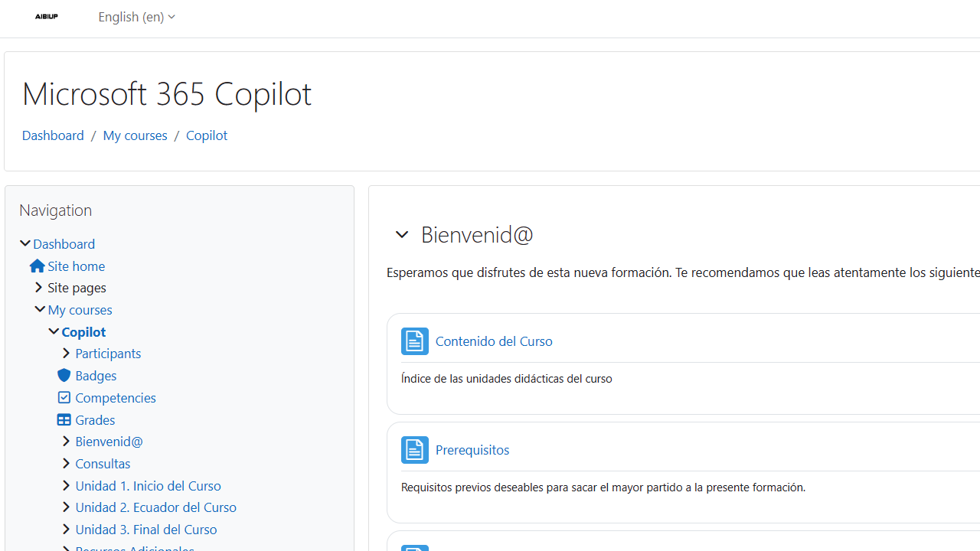The height and width of the screenshot is (551, 980).
Task: Open the English (en) language dropdown
Action: click(136, 17)
